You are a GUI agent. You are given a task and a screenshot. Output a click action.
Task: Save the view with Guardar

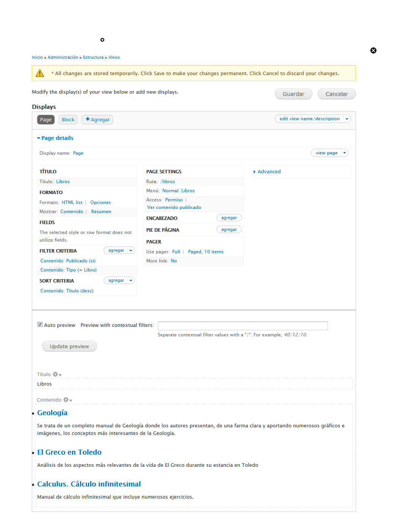(293, 94)
